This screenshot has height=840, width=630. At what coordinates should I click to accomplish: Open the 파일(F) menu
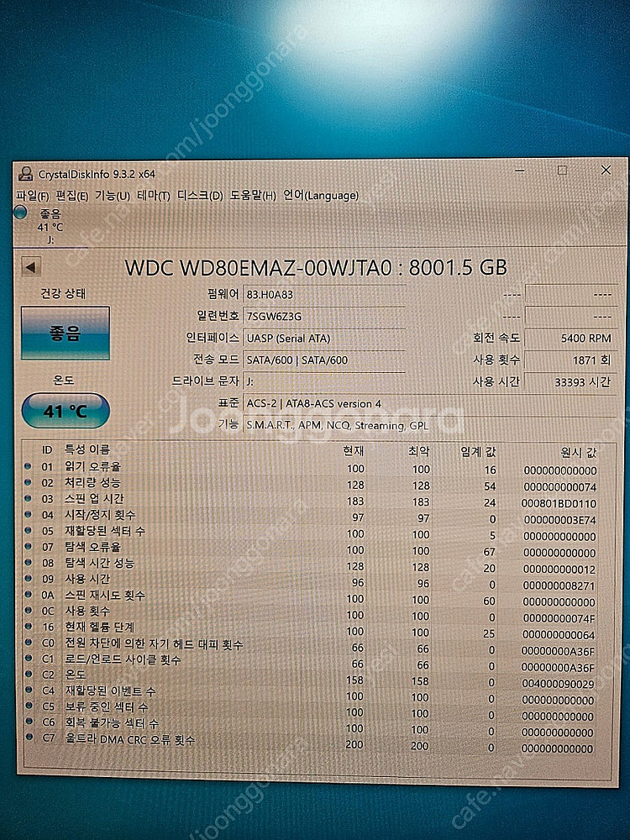[33, 196]
